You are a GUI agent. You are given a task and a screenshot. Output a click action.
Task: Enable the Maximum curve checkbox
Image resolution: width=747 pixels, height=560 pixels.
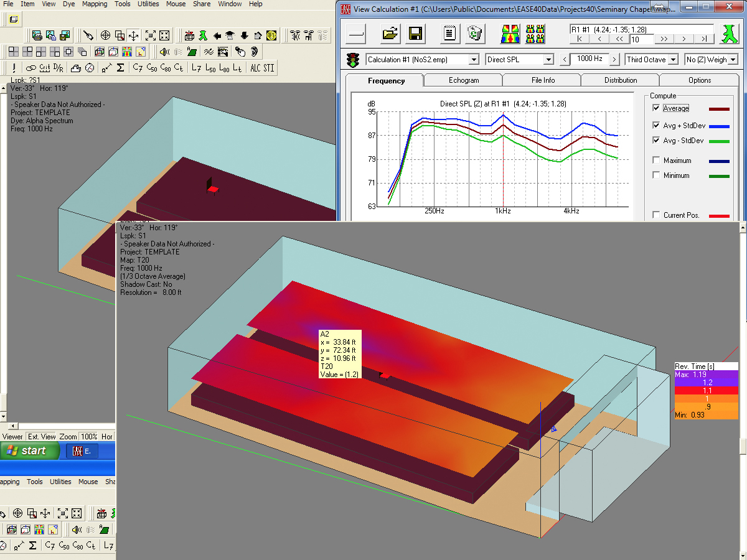click(x=657, y=160)
